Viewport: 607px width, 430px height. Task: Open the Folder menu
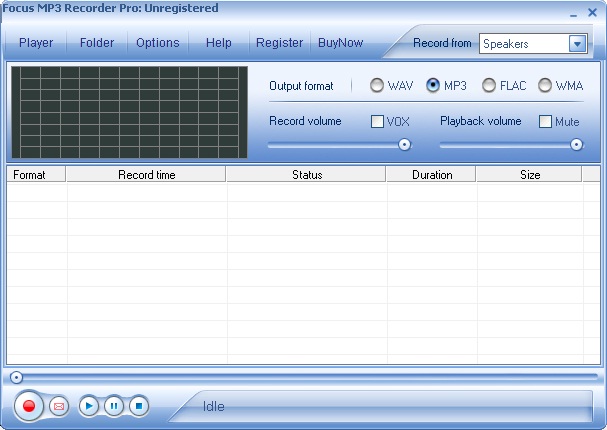point(97,43)
